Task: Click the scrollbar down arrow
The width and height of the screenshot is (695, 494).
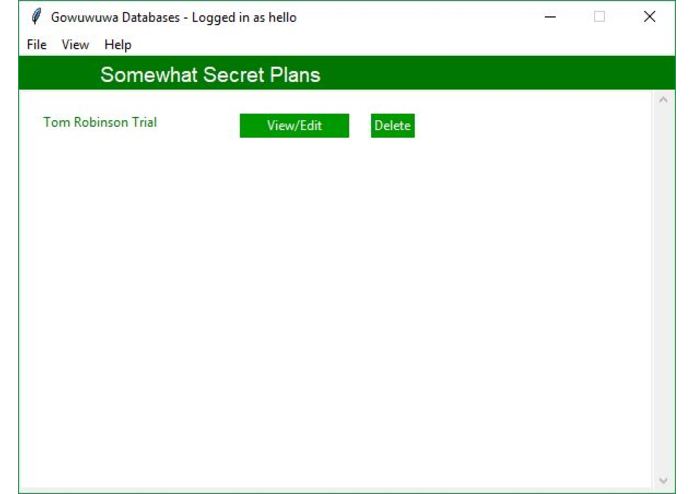Action: click(x=664, y=480)
